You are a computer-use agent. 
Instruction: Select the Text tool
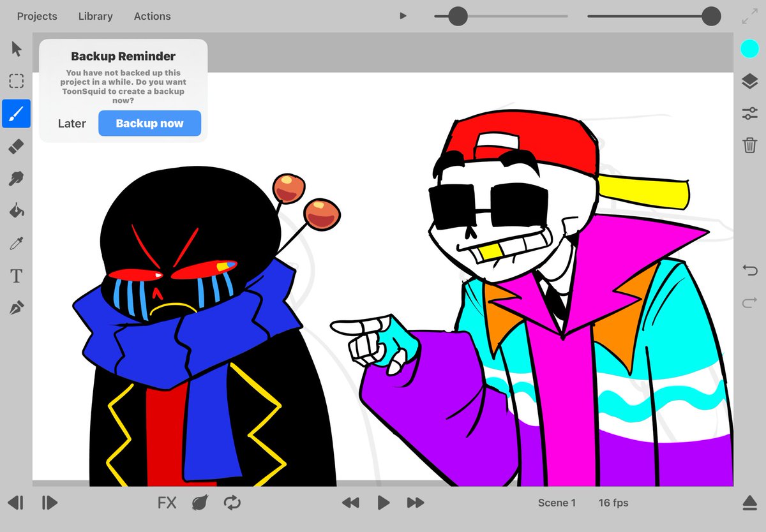16,276
